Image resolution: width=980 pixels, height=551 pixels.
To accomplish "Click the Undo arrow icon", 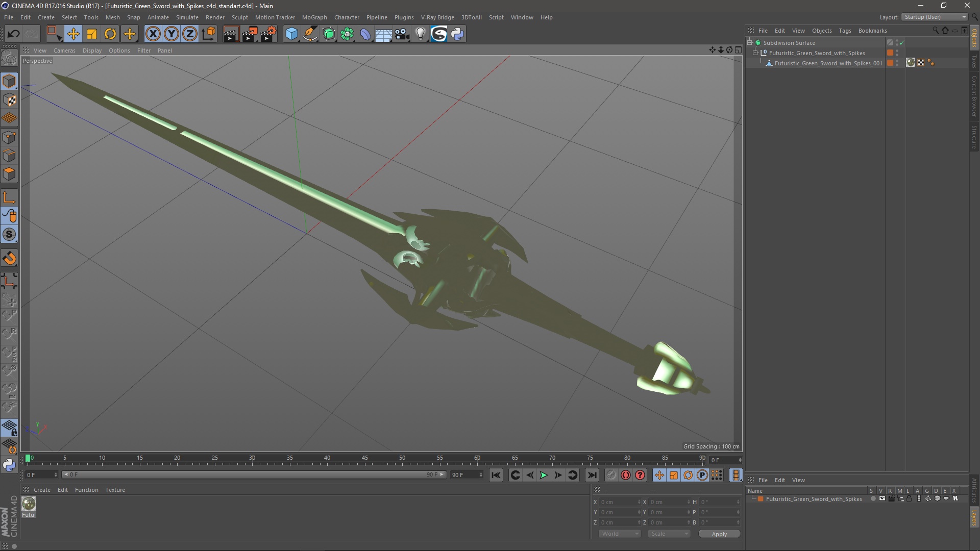I will click(x=13, y=34).
